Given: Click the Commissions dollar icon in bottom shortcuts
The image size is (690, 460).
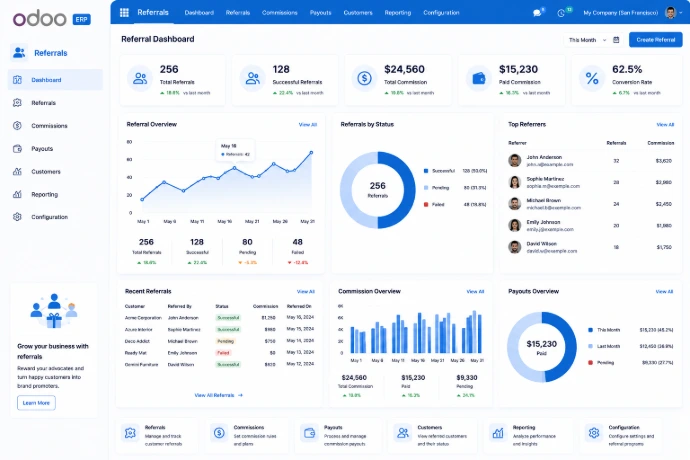Looking at the screenshot, I should [x=219, y=433].
